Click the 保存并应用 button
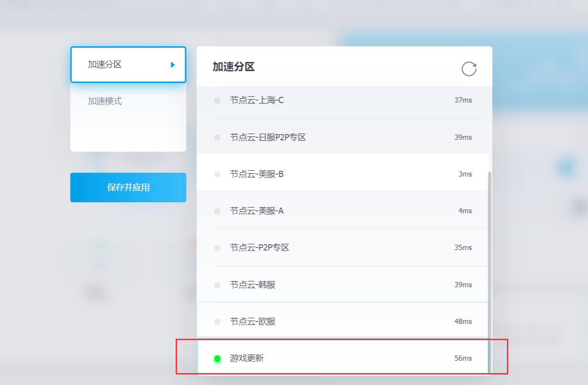The image size is (588, 385). click(128, 187)
